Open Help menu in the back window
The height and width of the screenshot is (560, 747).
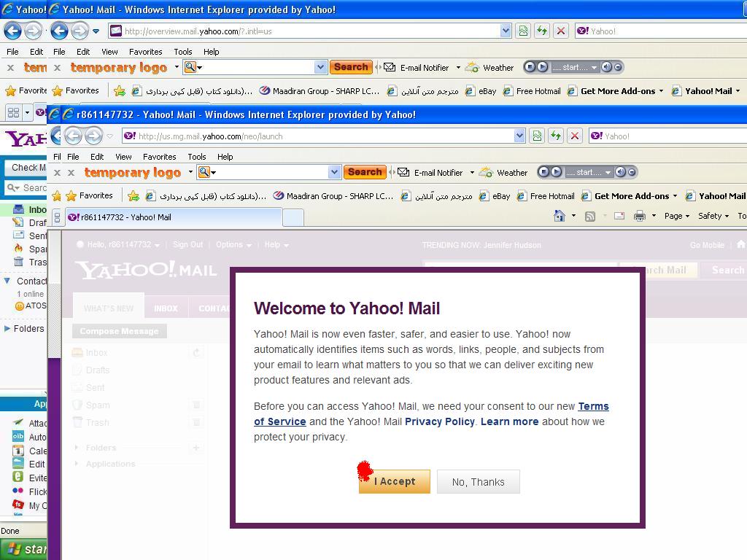point(212,52)
